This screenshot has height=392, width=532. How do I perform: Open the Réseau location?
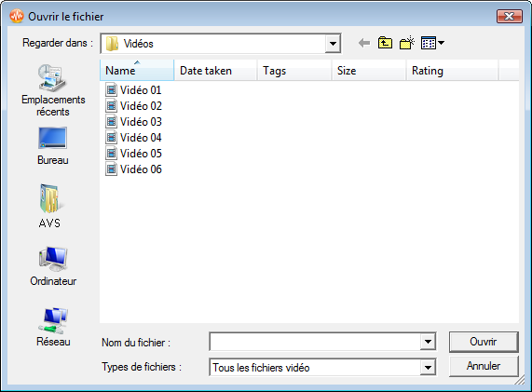pyautogui.click(x=53, y=327)
